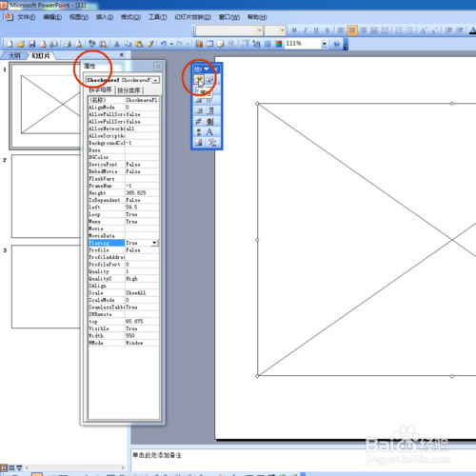
Task: Open the ShockwaveFlash object selector dropdown
Action: pos(155,80)
